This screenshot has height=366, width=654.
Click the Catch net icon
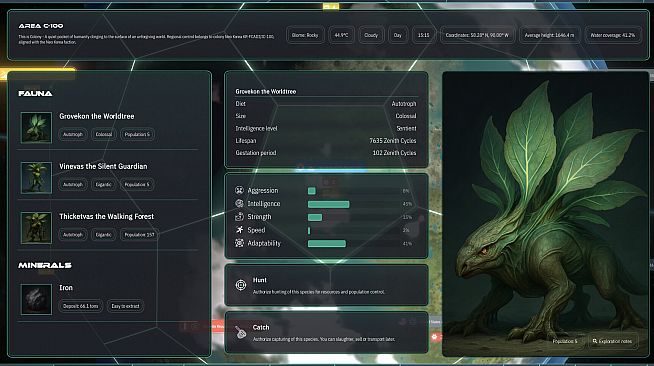pyautogui.click(x=240, y=332)
